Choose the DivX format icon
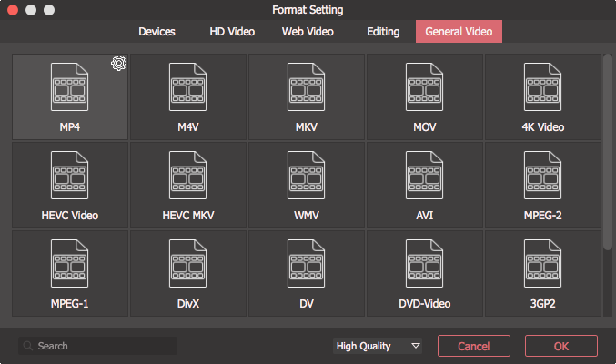 [x=187, y=263]
